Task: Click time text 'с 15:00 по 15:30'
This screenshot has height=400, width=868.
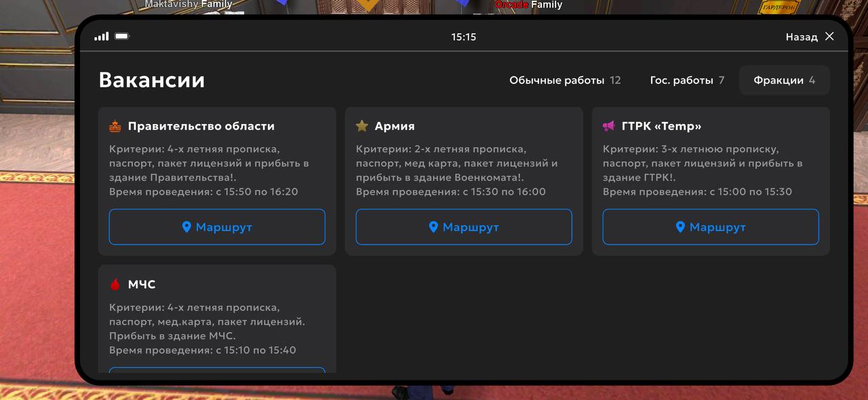Action: tap(751, 192)
